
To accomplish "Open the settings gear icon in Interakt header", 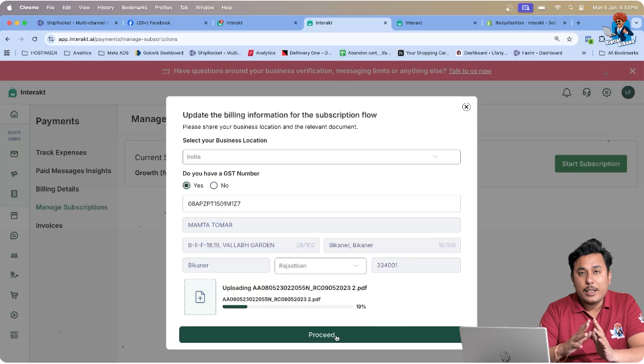I will click(x=606, y=92).
